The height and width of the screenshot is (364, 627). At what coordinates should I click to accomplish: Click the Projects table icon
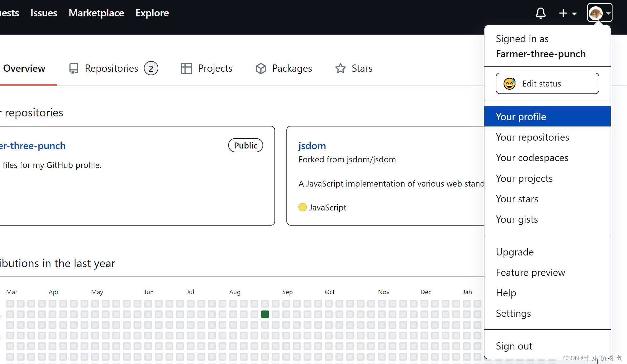[x=186, y=68]
